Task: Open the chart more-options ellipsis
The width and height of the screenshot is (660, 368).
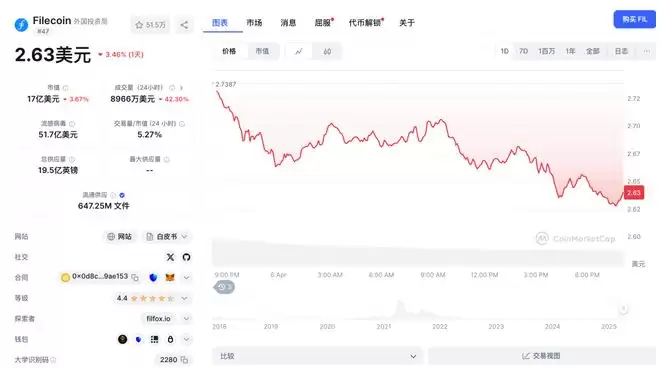Action: (x=647, y=51)
